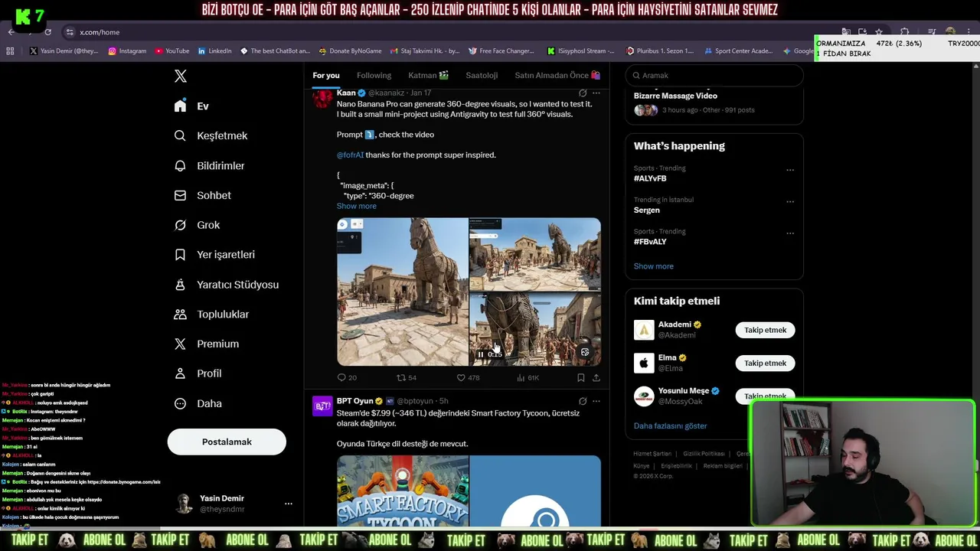Open Sergen trending topic

point(646,210)
